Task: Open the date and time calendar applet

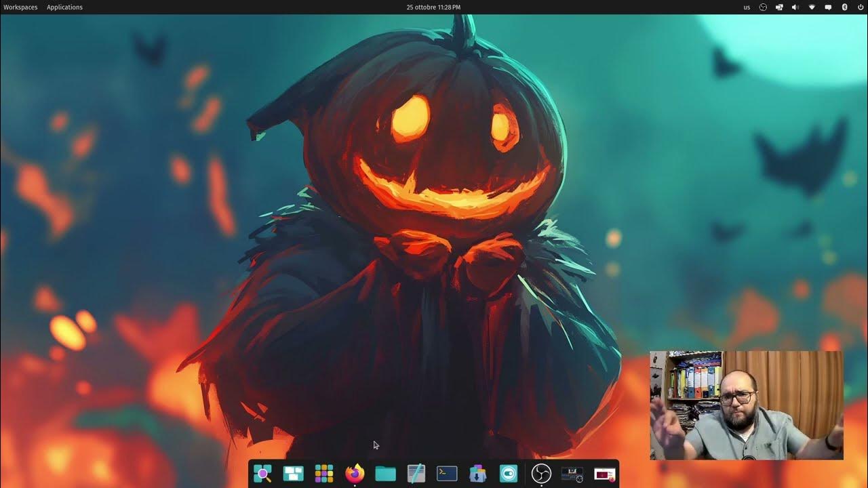Action: coord(433,7)
